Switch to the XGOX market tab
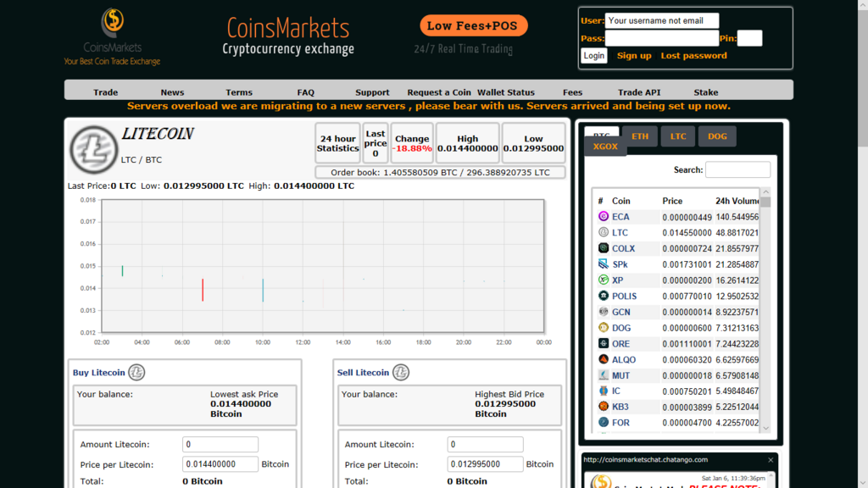Image resolution: width=868 pixels, height=488 pixels. [x=605, y=147]
